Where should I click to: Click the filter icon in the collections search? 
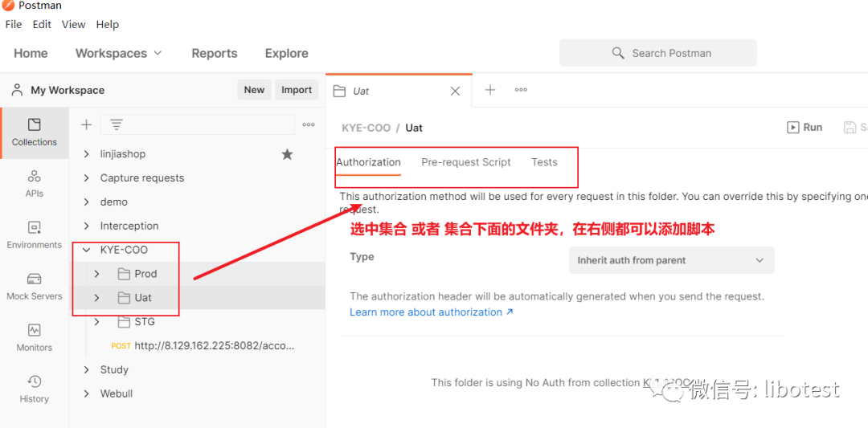pos(117,125)
